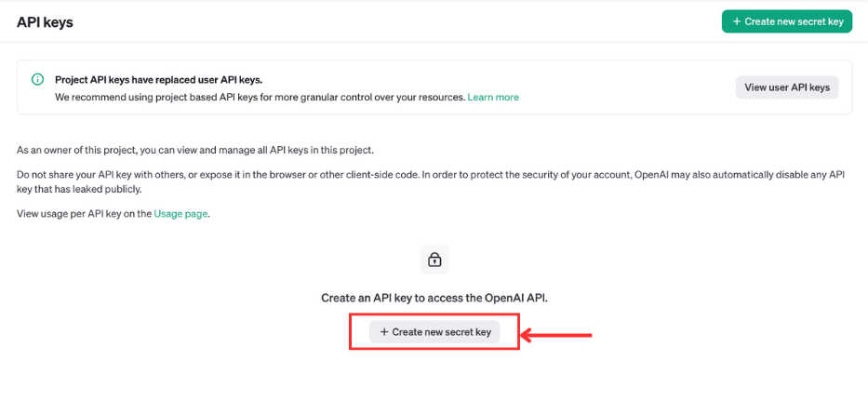Open the Usage page link
This screenshot has width=868, height=401.
pos(181,214)
